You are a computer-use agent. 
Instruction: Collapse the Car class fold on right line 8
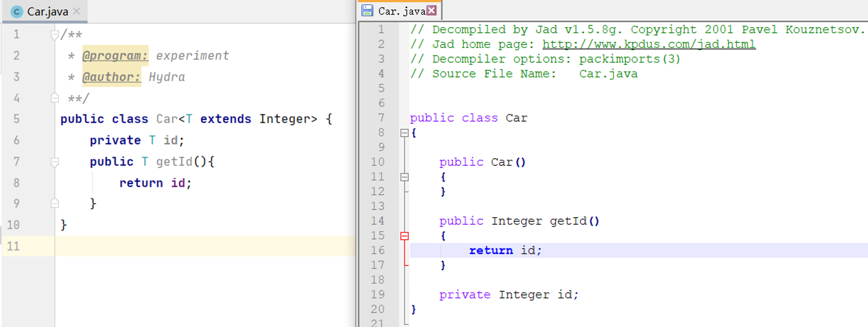tap(404, 133)
